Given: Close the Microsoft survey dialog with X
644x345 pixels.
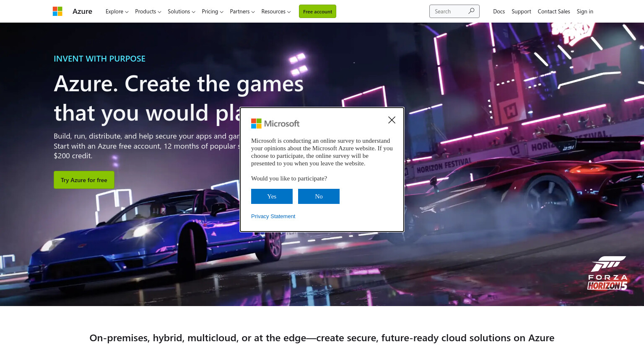Looking at the screenshot, I should pyautogui.click(x=392, y=120).
